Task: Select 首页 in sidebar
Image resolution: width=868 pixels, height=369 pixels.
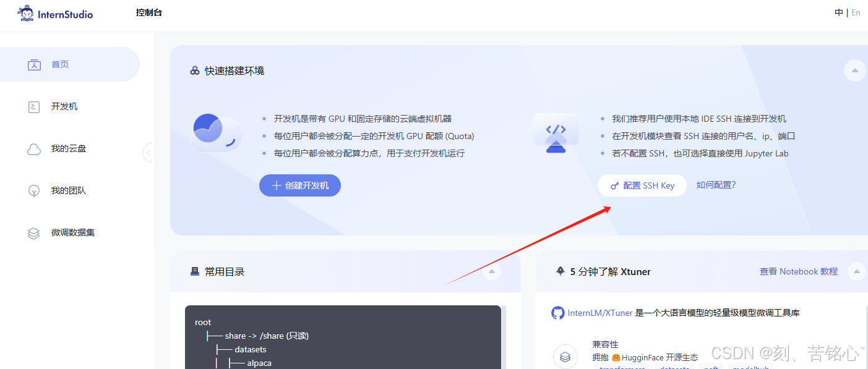Action: [69, 64]
